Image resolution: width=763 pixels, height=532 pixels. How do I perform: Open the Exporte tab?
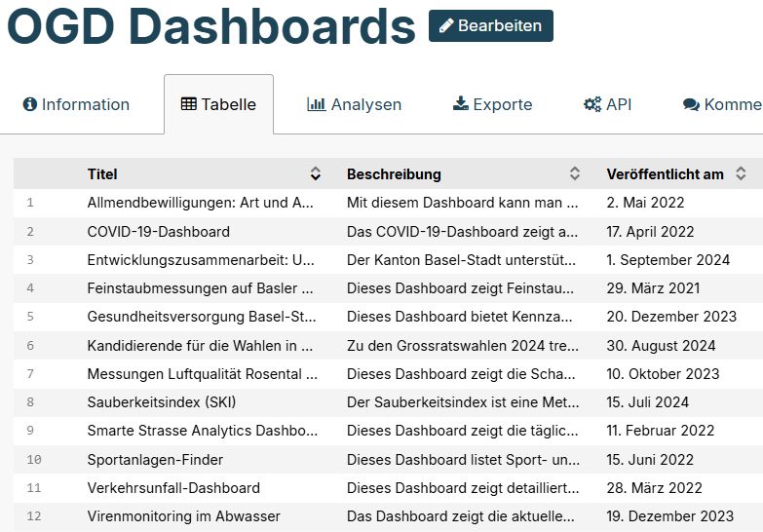(492, 104)
